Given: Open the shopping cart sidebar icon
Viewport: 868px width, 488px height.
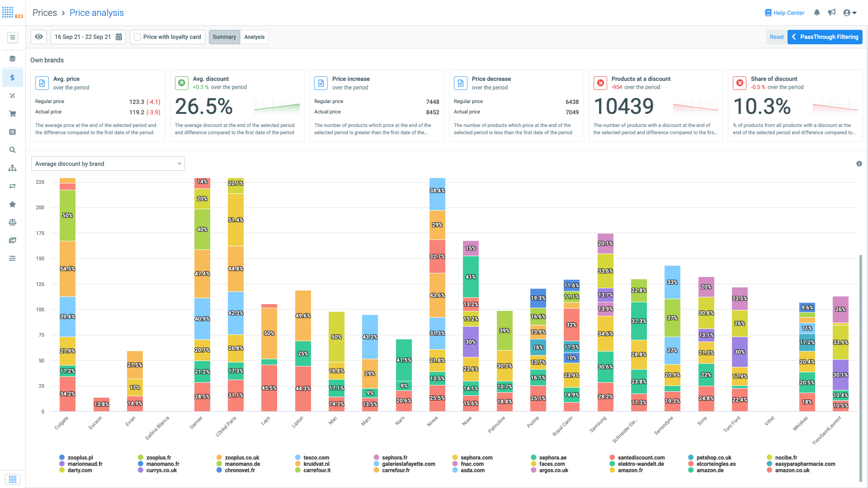Looking at the screenshot, I should pos(12,114).
